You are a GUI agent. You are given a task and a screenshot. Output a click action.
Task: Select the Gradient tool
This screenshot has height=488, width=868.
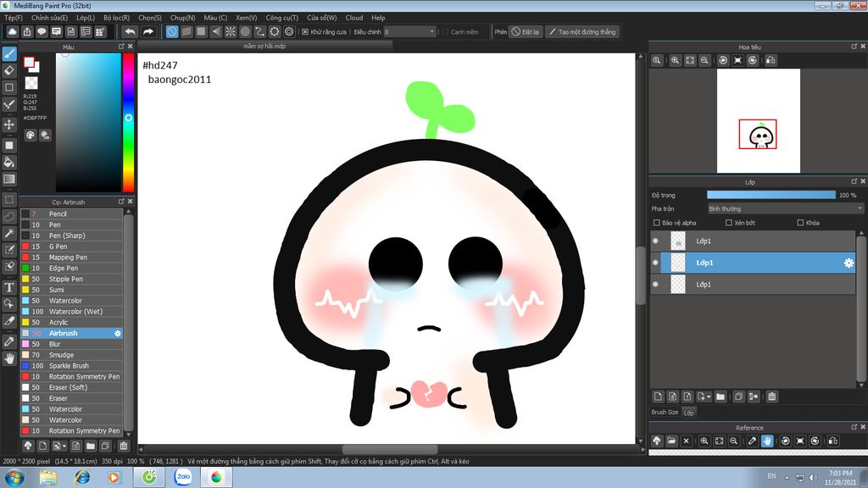[9, 179]
